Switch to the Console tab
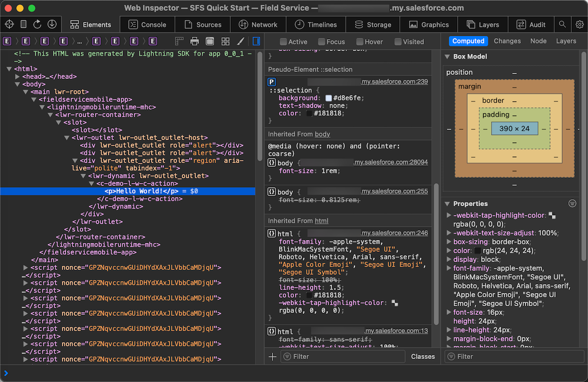 pos(147,24)
